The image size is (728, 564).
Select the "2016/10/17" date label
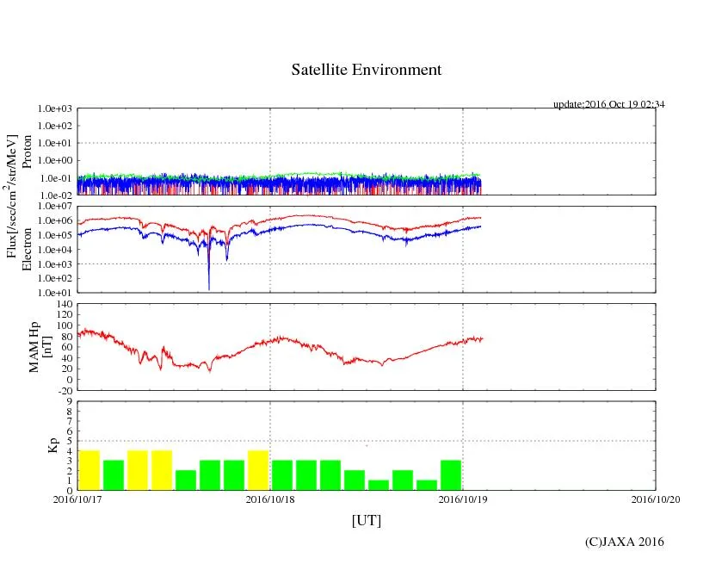77,499
